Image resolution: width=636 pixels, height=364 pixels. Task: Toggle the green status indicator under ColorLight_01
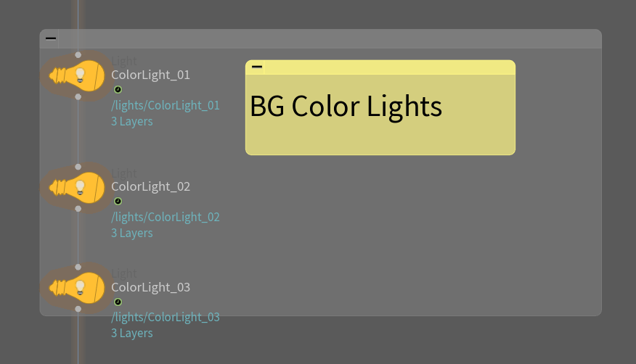click(x=118, y=90)
